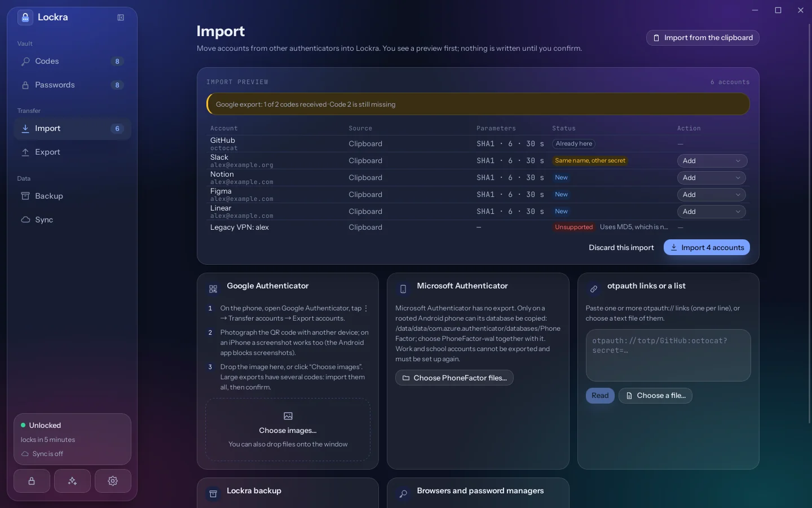Screen dimensions: 812x508
Task: Click the Read button on the otpauth card
Action: [600, 396]
